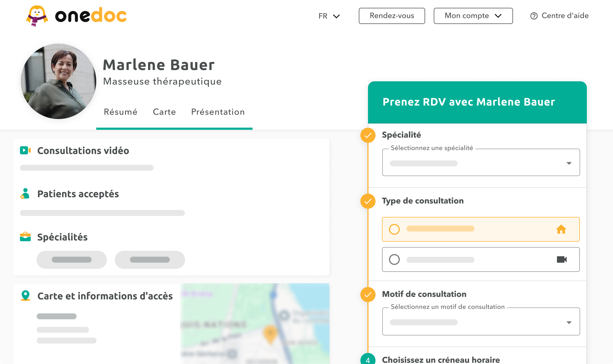Click the orange house icon
613x364 pixels.
[561, 229]
